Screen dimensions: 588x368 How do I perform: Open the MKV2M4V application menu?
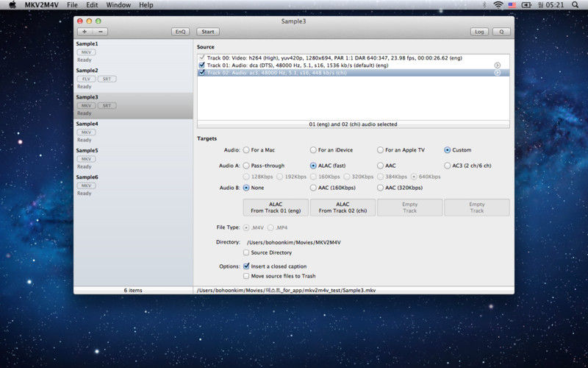click(42, 5)
